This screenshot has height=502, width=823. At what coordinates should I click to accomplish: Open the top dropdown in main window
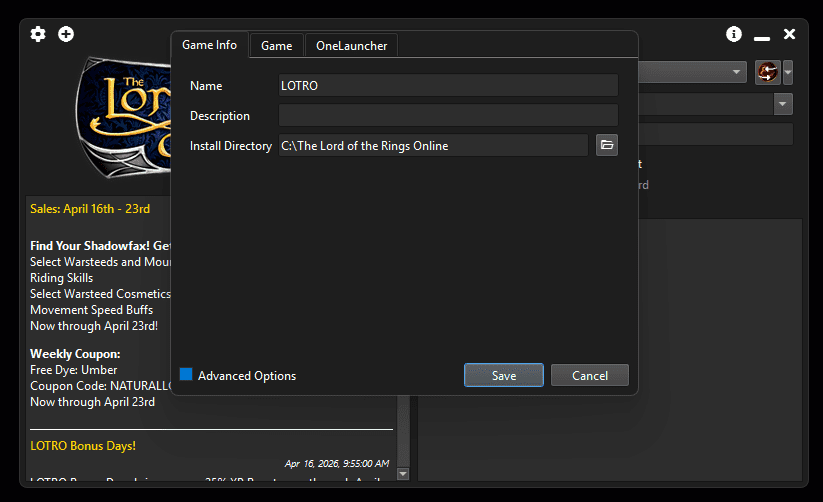pos(692,72)
